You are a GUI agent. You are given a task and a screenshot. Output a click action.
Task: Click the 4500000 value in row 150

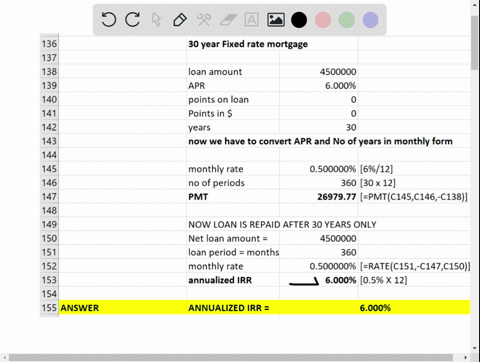coord(338,238)
